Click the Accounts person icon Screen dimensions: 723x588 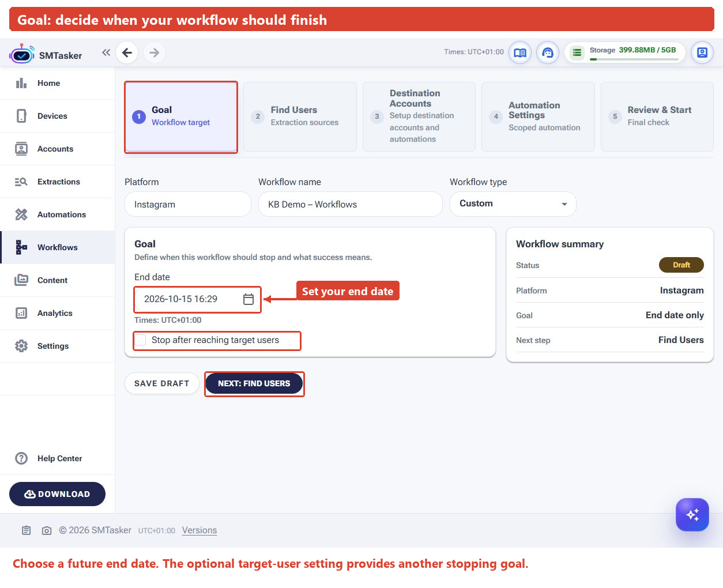point(21,149)
